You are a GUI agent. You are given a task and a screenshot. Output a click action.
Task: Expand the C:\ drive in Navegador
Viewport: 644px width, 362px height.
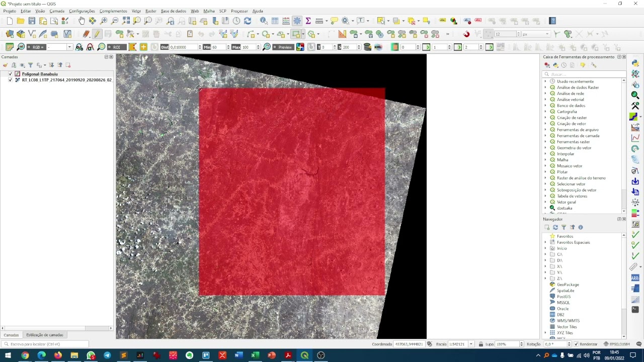point(545,254)
